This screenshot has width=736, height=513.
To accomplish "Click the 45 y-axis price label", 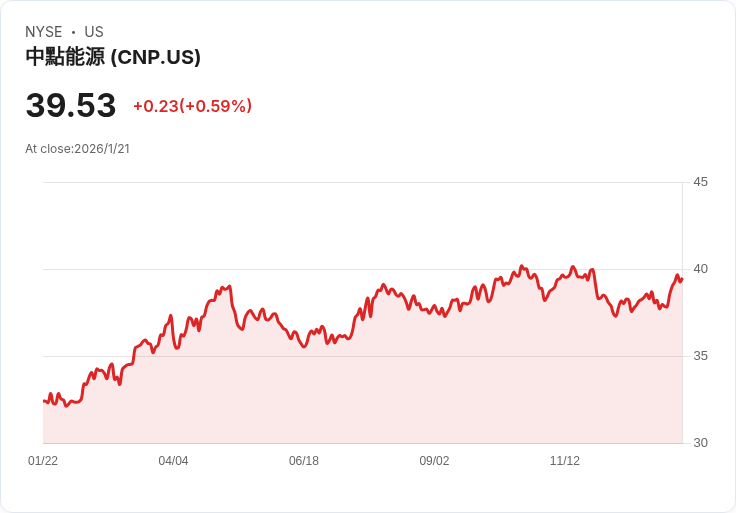I will (700, 182).
